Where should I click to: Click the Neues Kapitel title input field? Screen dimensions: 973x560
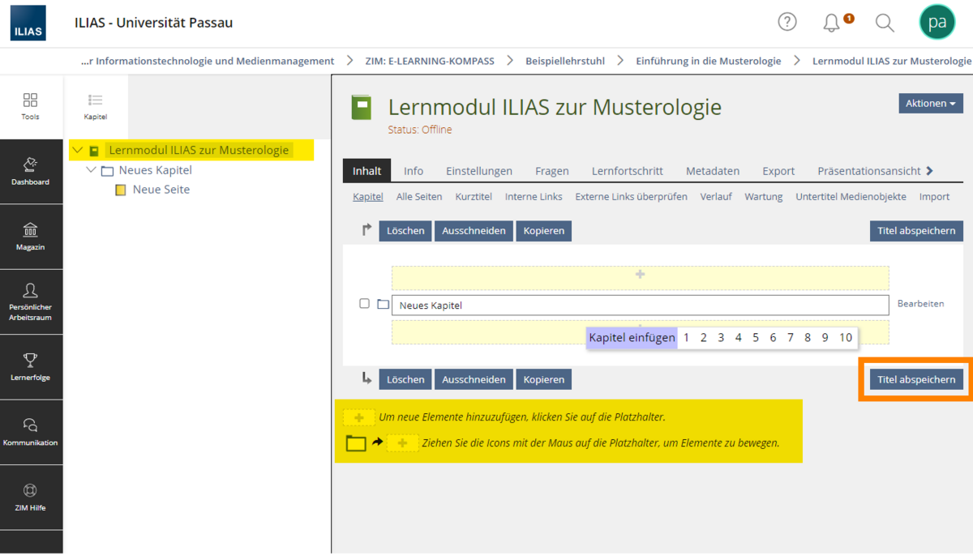[x=640, y=305]
